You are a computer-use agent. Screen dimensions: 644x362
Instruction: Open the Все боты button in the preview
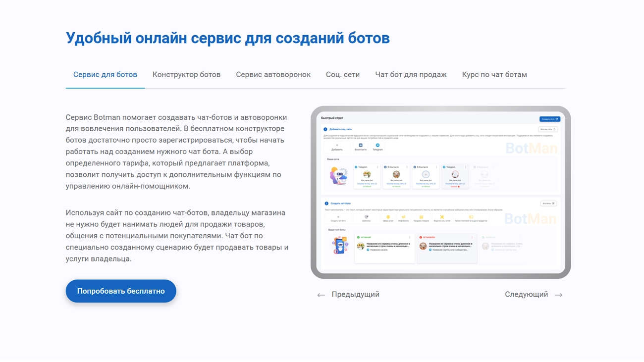548,204
